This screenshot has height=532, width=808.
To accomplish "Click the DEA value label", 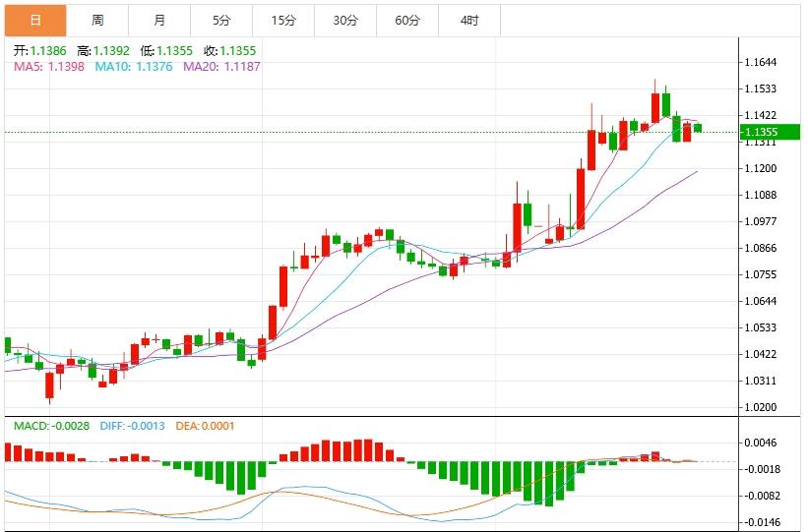I will click(x=205, y=426).
